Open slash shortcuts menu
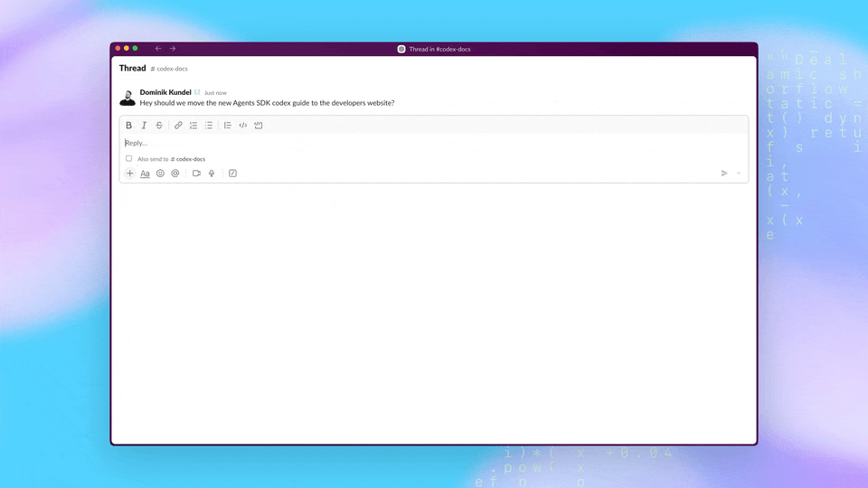The height and width of the screenshot is (488, 868). click(x=232, y=174)
